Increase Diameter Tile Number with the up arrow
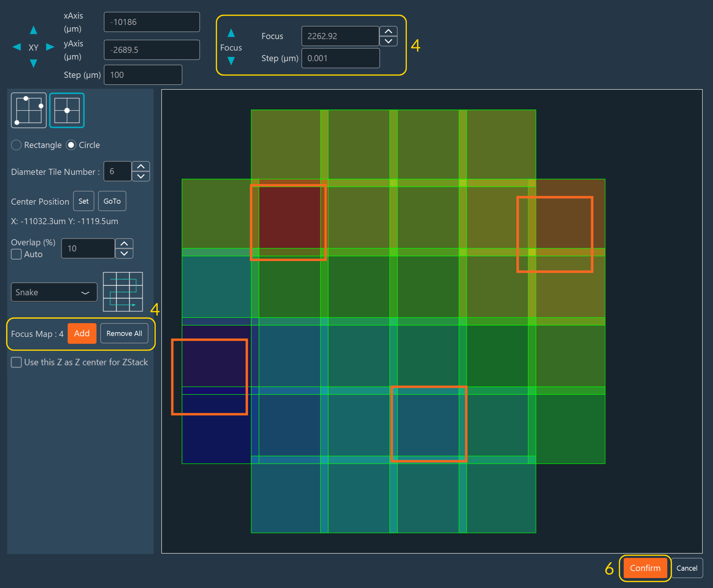 [141, 166]
